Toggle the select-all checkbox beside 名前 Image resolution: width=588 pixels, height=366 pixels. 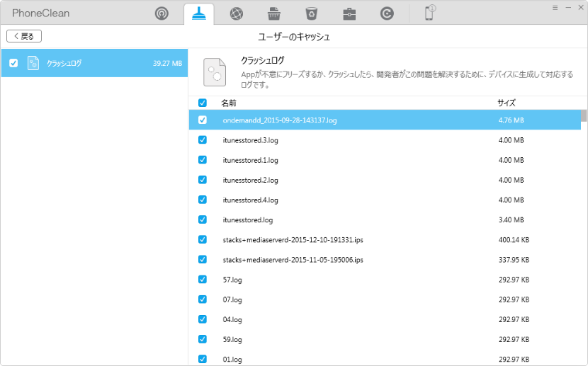click(x=203, y=103)
